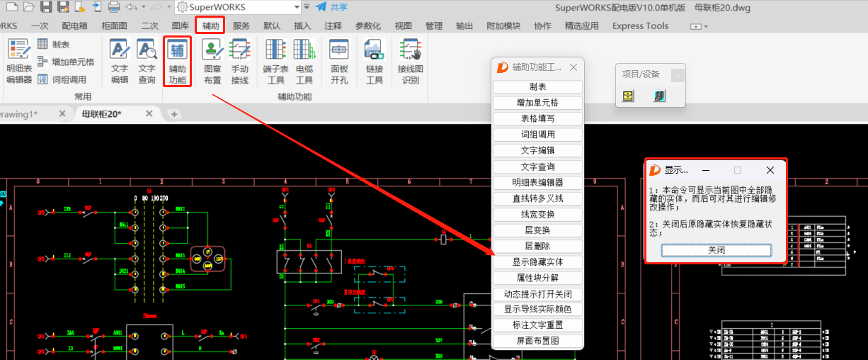Switch to the 柜面图 ribbon tab
Viewport: 868px width, 360px height.
pyautogui.click(x=114, y=26)
